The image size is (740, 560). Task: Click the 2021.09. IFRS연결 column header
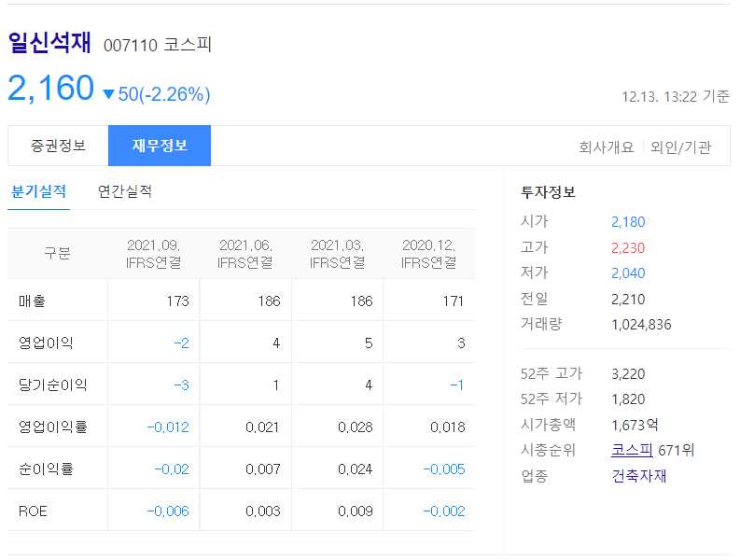153,254
